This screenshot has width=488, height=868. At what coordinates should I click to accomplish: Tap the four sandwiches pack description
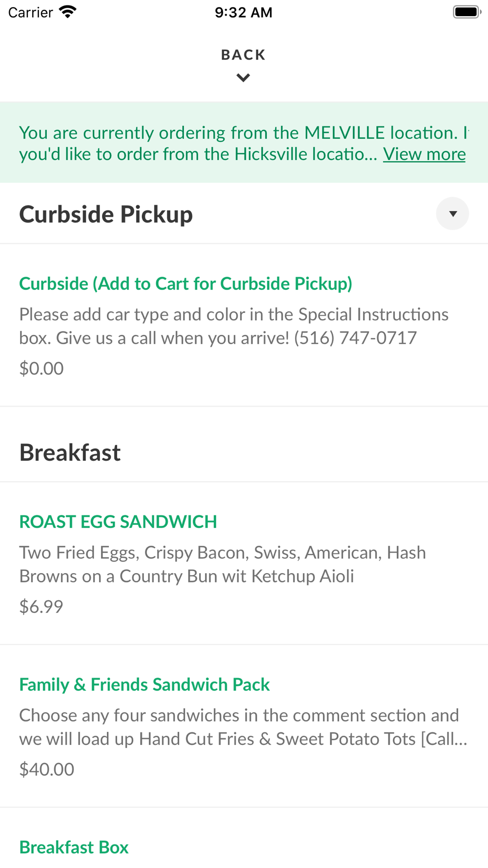pos(243,727)
